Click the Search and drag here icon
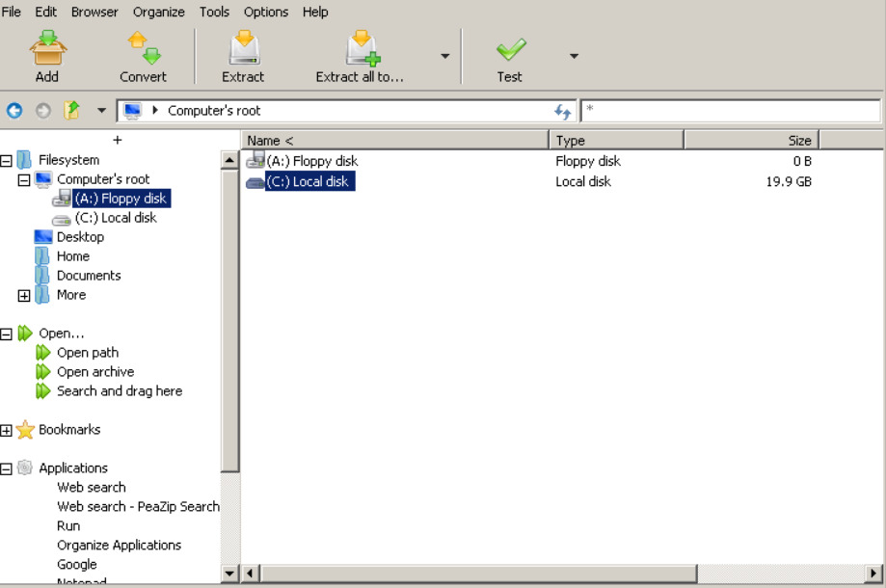The image size is (886, 588). coord(43,390)
